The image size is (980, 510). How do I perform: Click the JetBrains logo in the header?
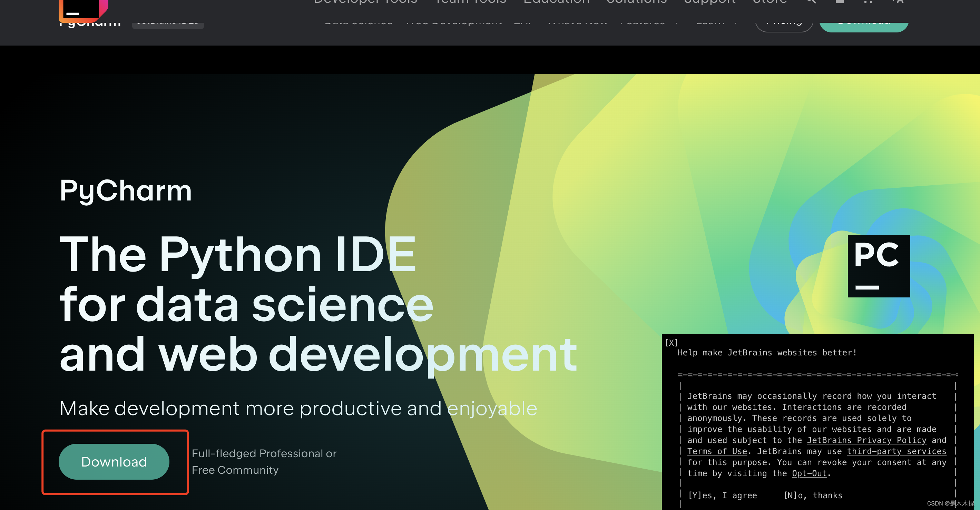coord(83,11)
